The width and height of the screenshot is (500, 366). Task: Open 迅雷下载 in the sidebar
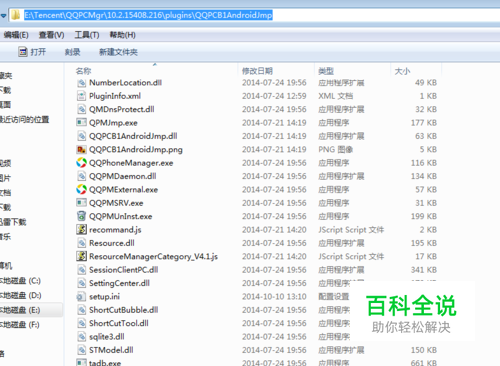tap(13, 222)
